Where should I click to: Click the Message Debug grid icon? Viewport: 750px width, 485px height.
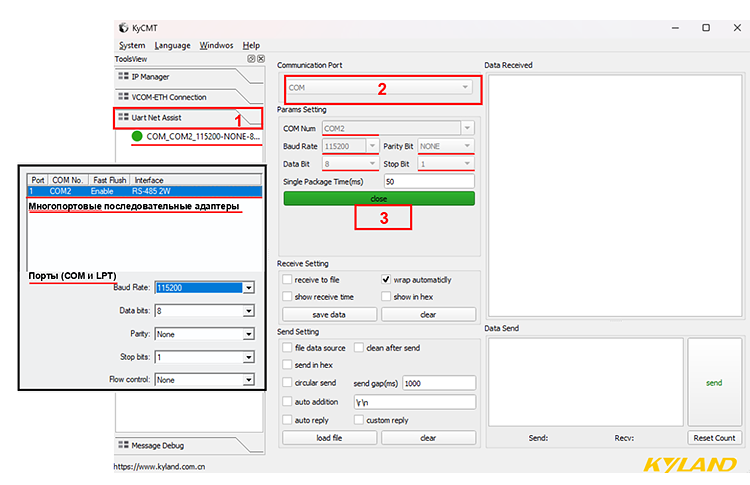[x=123, y=444]
